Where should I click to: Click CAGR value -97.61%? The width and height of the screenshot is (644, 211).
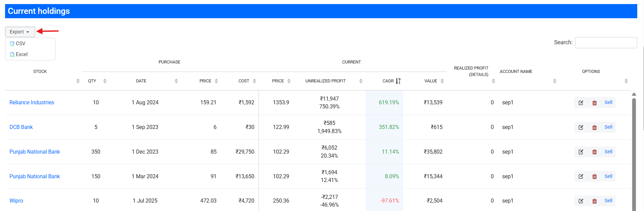click(390, 201)
